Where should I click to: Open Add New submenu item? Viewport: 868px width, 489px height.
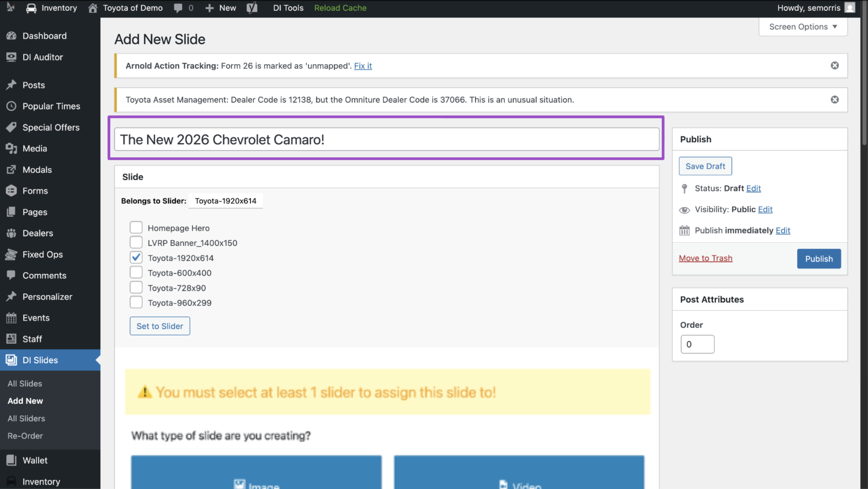[x=25, y=401]
